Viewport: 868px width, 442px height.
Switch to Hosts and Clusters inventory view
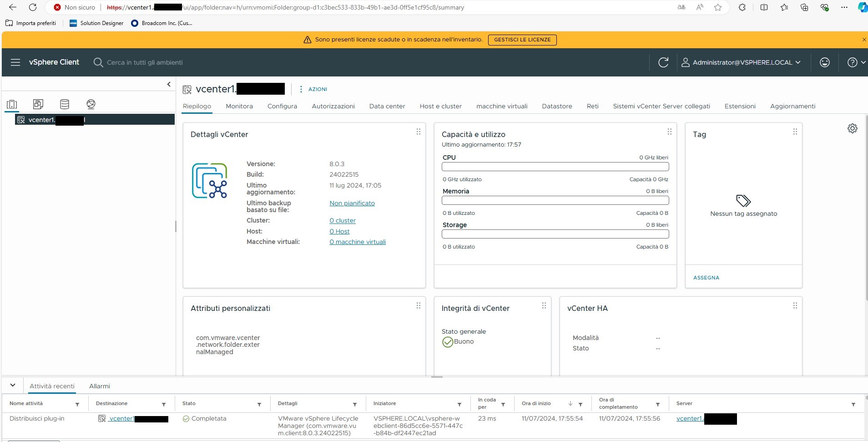click(x=12, y=104)
